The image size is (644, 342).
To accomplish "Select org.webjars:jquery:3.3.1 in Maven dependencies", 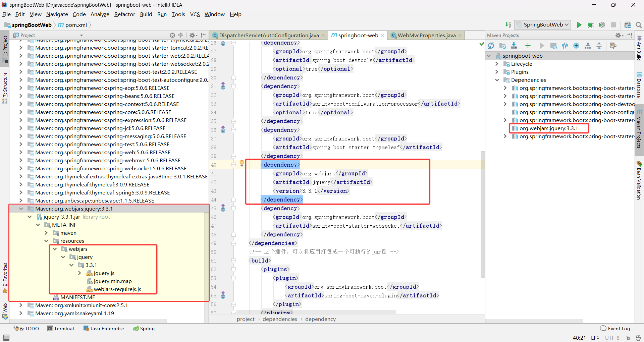I will (x=549, y=128).
